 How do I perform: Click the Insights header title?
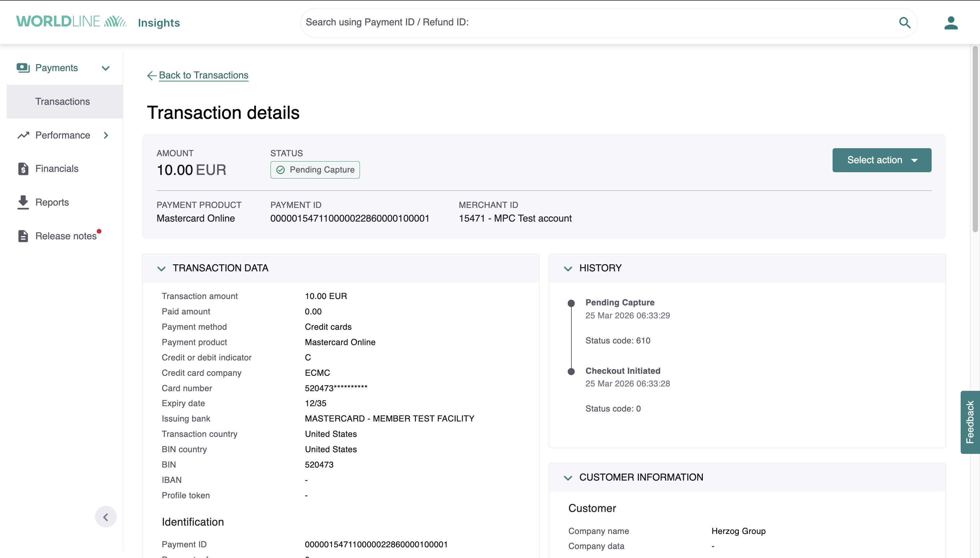pos(159,23)
